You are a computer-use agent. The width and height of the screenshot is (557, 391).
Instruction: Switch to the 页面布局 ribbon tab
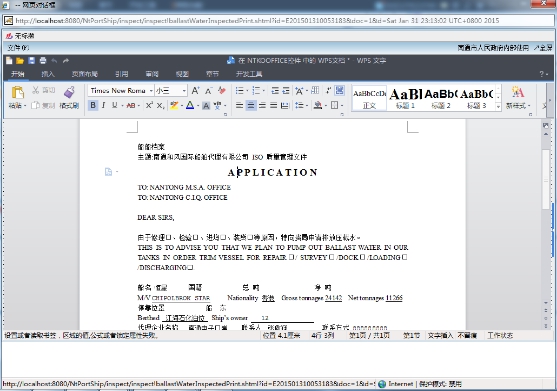click(x=85, y=74)
